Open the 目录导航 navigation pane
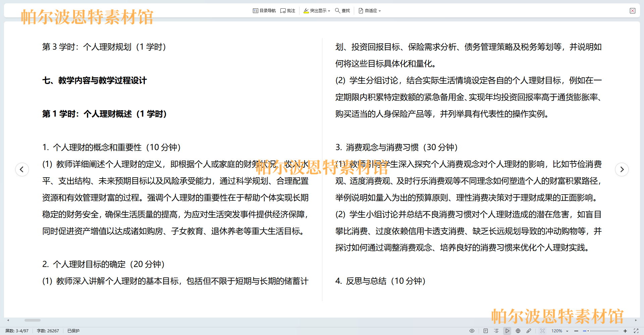Viewport: 644px width, 335px height. pyautogui.click(x=264, y=11)
